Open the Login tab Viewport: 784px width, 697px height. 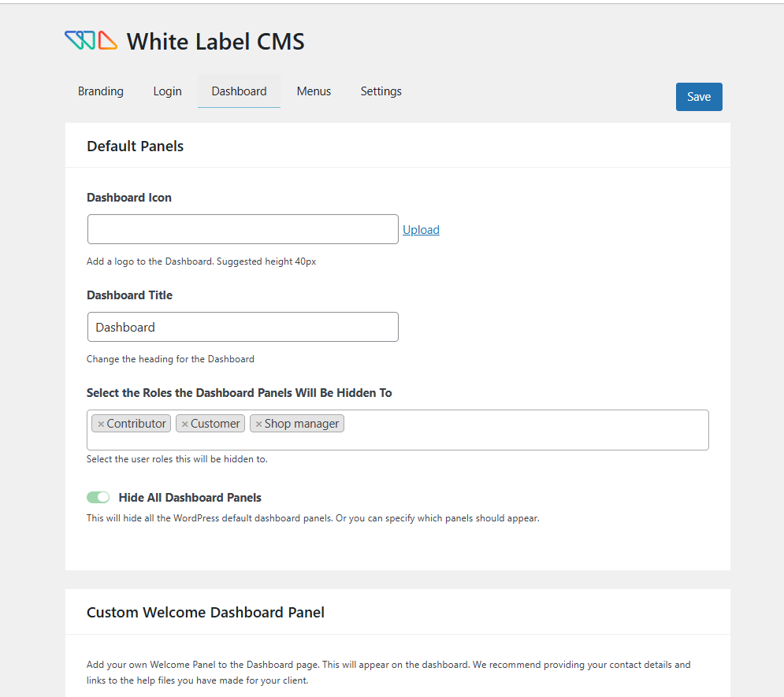pos(167,91)
